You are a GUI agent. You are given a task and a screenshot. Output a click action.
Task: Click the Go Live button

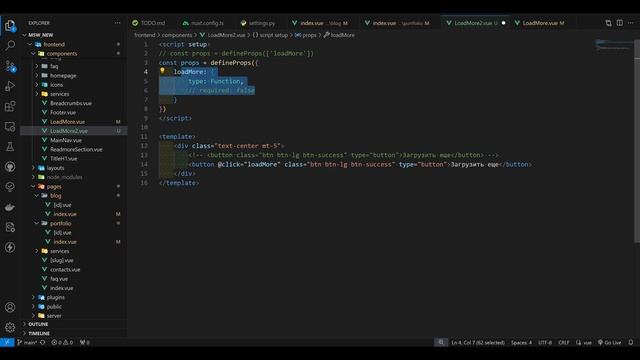pyautogui.click(x=609, y=342)
